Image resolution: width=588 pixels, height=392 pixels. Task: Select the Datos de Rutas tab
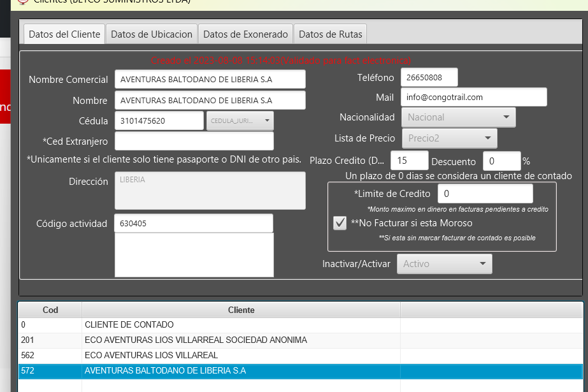[330, 34]
